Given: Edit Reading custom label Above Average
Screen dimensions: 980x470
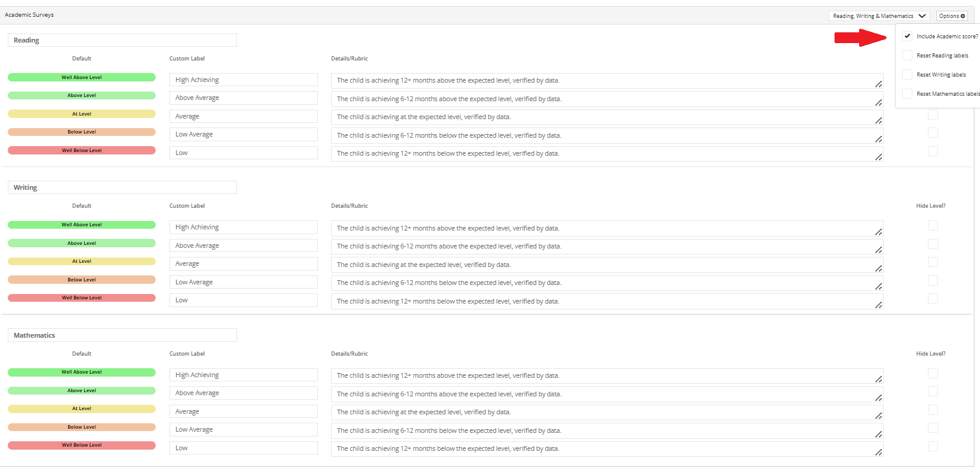Looking at the screenshot, I should [243, 98].
